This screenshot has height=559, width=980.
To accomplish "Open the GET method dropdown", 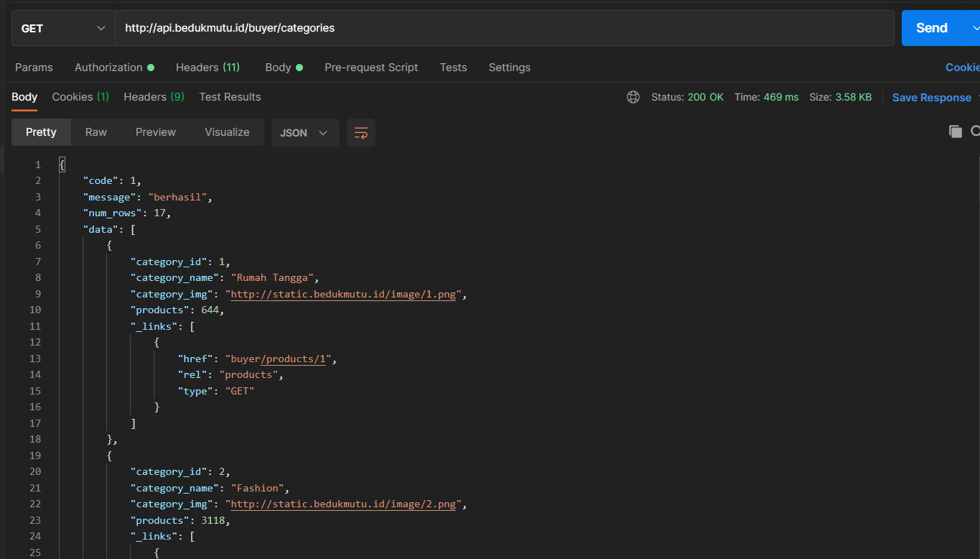I will click(x=63, y=28).
